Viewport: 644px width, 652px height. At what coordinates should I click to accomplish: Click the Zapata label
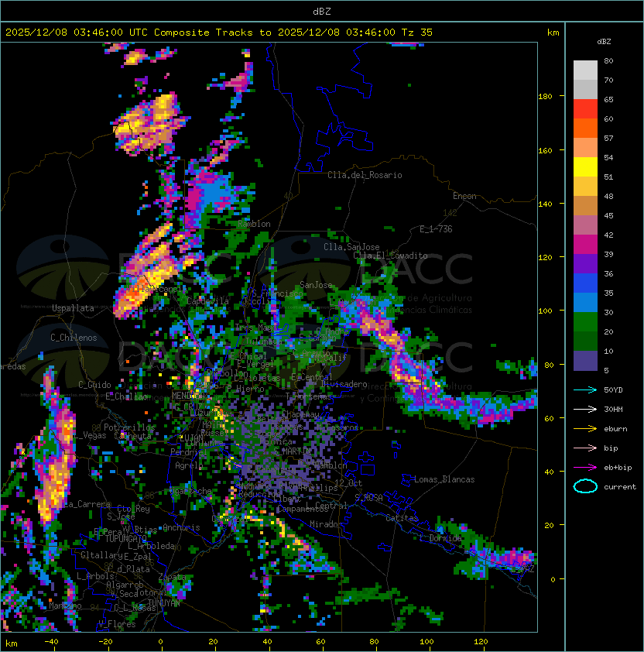click(172, 577)
